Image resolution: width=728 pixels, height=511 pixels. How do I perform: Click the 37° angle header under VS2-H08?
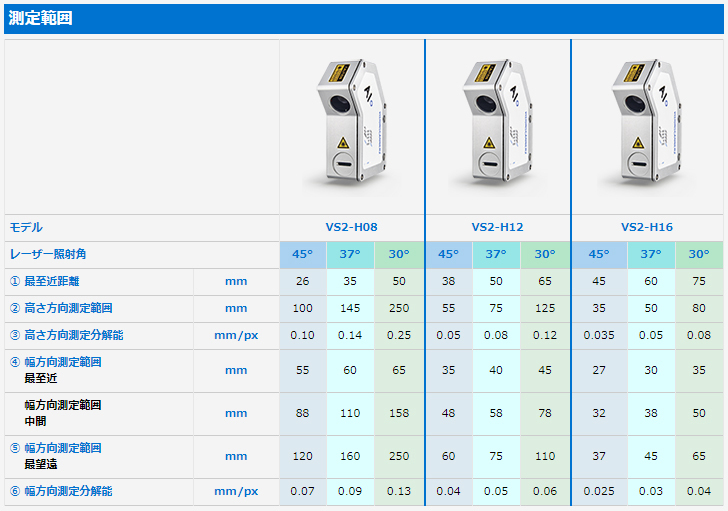[350, 254]
